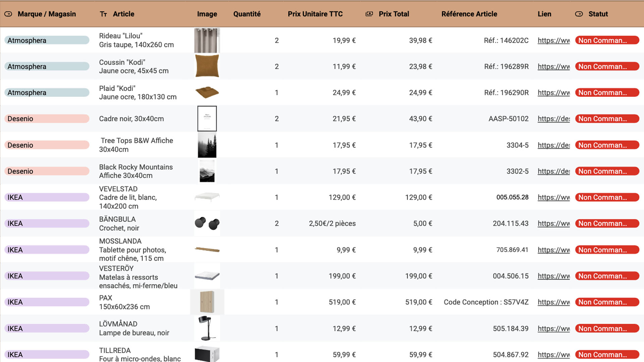
Task: Open the Plaid Kodi throw image
Action: click(207, 93)
